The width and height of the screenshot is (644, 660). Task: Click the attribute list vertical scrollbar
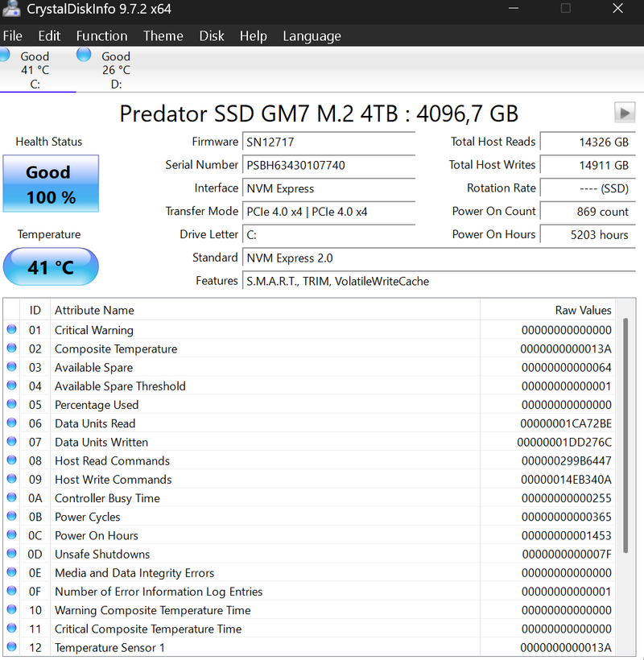[x=625, y=435]
